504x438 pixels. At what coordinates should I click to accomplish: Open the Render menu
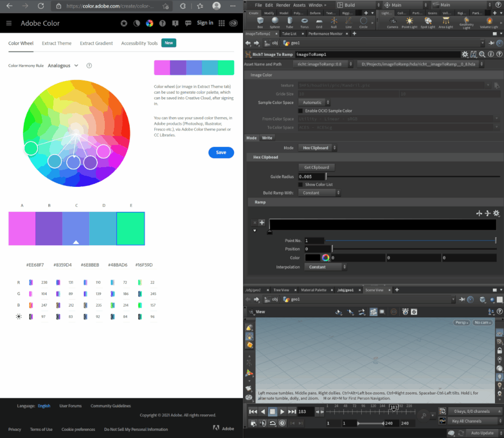click(283, 5)
